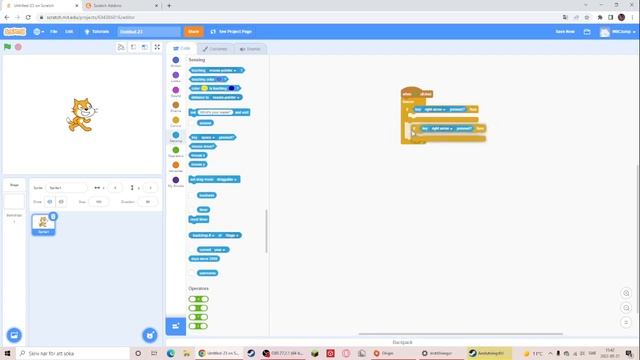
Task: Click the yellow color swatch
Action: 204,88
